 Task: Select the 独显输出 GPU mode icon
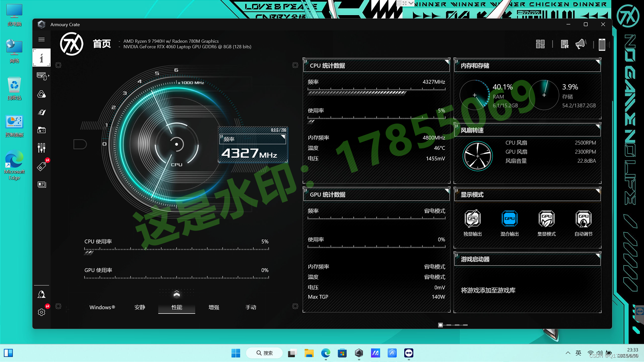coord(472,219)
